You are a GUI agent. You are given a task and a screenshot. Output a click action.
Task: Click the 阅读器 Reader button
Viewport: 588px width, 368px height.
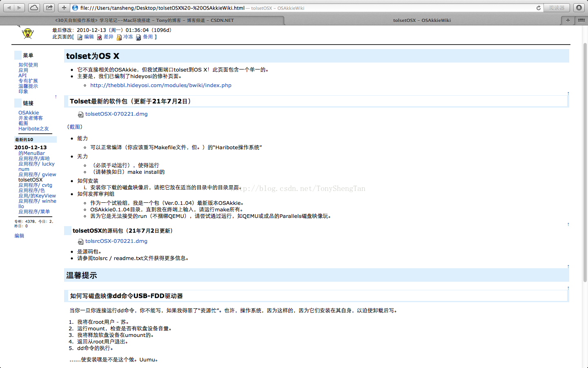[557, 8]
